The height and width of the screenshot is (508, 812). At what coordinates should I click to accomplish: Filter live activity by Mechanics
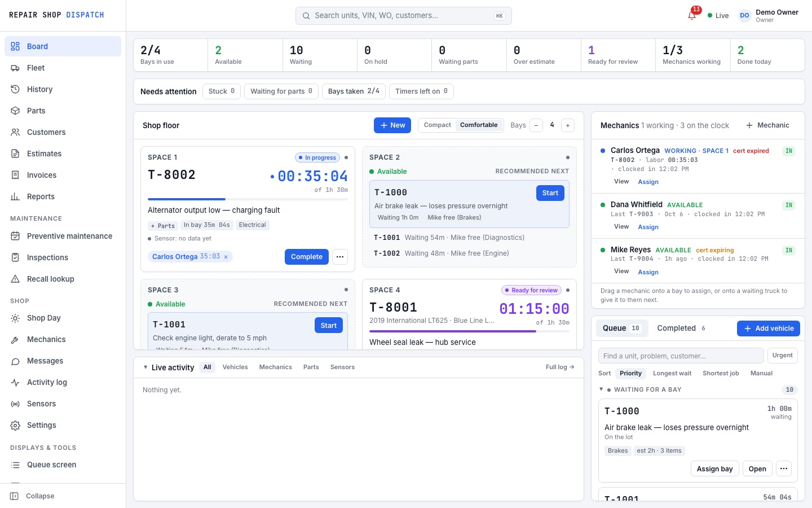click(276, 367)
